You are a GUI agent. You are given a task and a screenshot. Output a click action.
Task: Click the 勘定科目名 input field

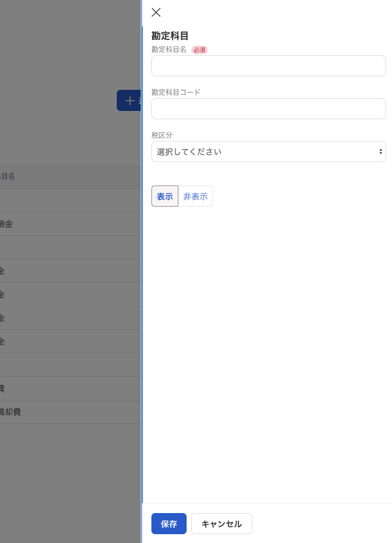tap(268, 66)
